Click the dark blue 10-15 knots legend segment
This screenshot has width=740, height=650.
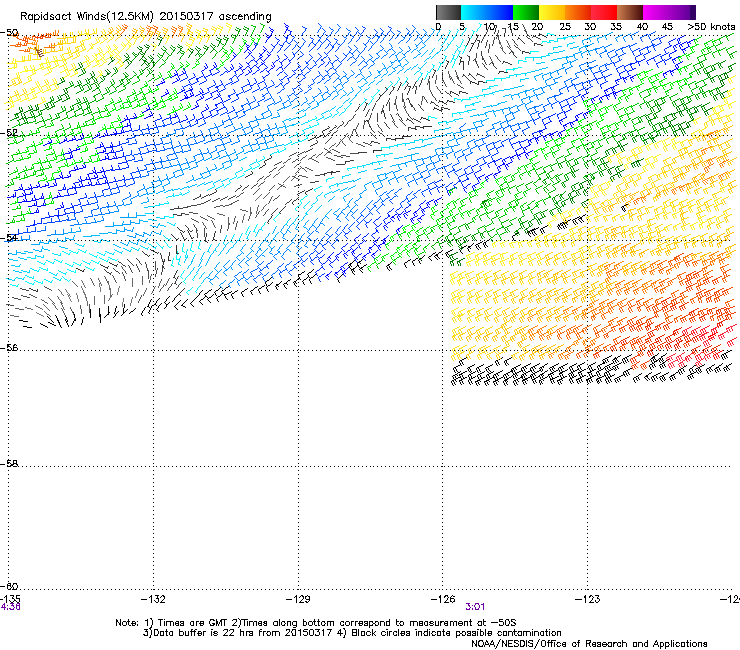500,12
